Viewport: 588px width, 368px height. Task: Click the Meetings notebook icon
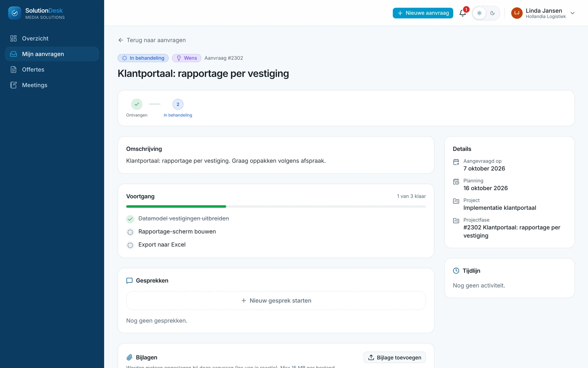click(13, 85)
